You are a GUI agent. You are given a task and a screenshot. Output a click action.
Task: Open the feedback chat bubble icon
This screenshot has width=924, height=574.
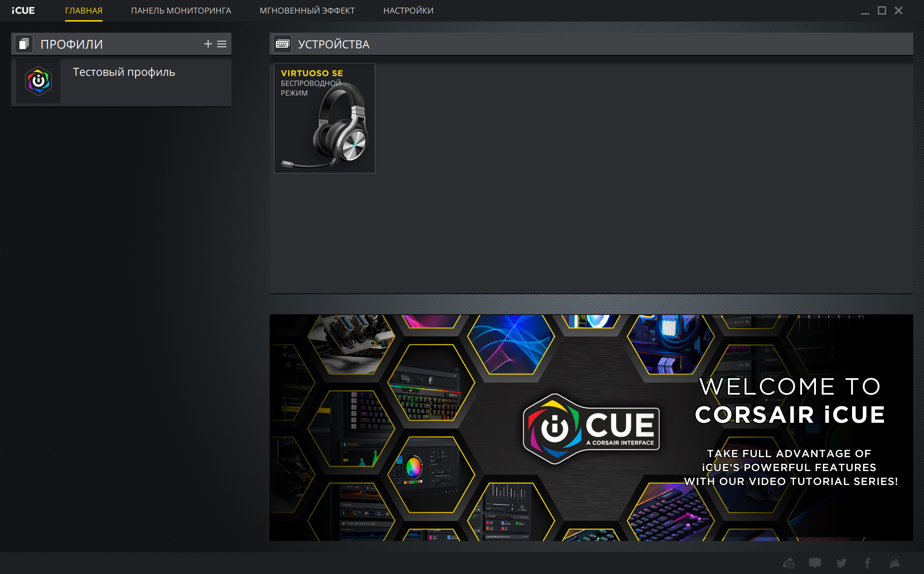[815, 563]
